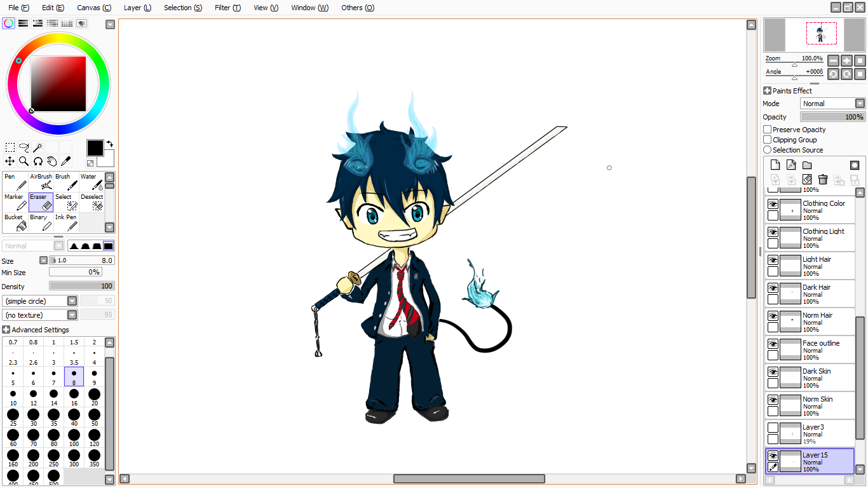Create a new linework layer
Image resolution: width=868 pixels, height=488 pixels.
[791, 165]
